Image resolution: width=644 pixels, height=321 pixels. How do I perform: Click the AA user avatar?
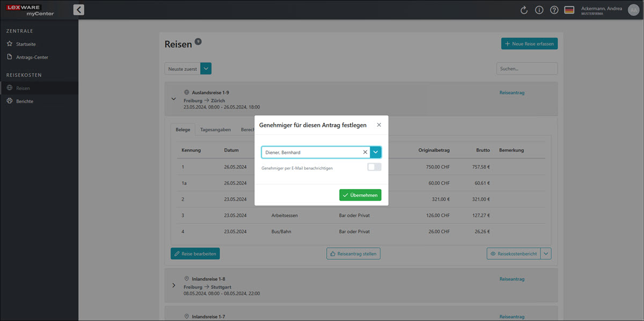(633, 10)
